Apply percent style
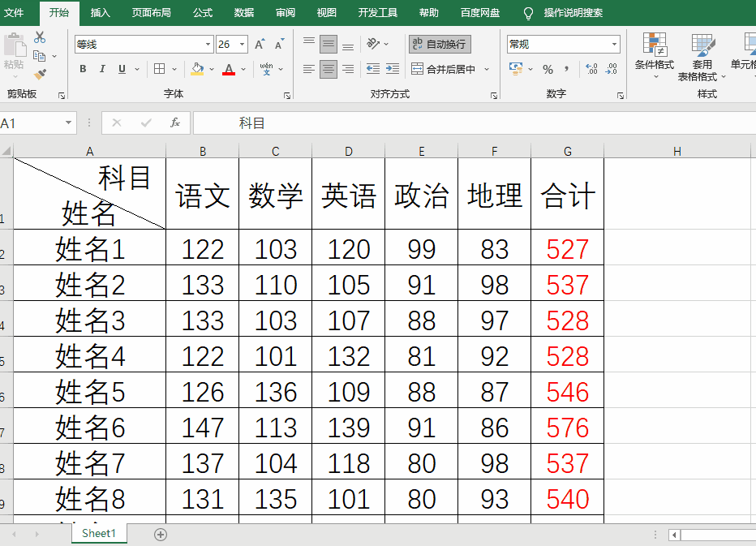 click(x=548, y=69)
